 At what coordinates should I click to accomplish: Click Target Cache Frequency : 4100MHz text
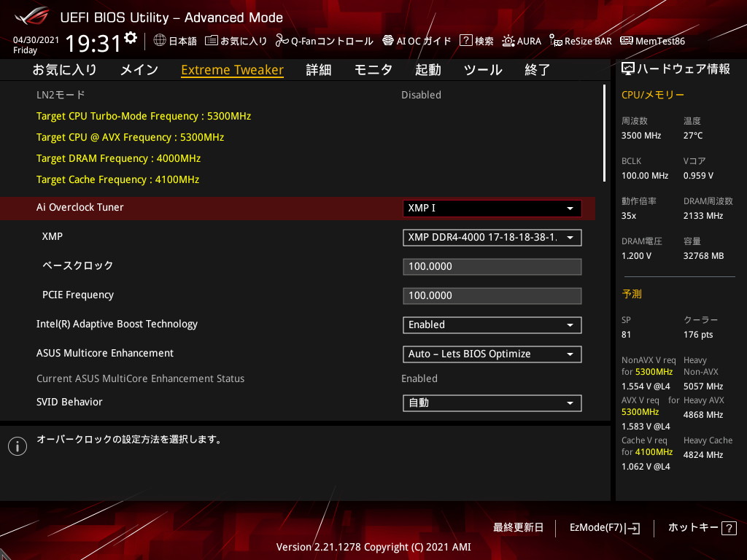tap(117, 179)
